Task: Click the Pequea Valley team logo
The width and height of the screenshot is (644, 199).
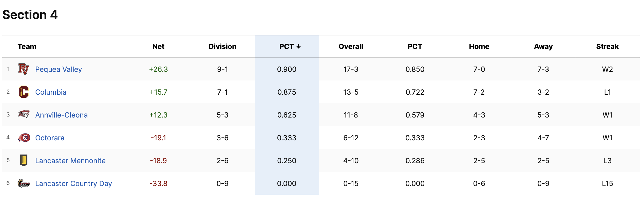Action: coord(24,69)
